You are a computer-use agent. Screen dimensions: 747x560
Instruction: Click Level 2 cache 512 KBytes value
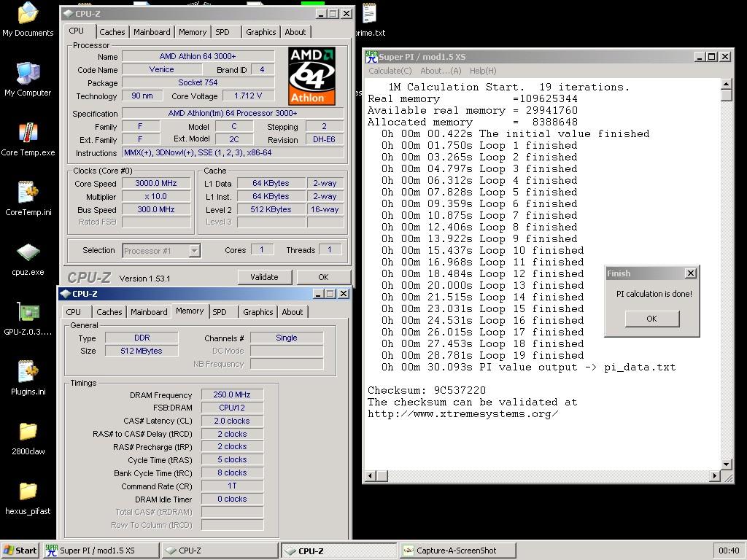(x=271, y=209)
